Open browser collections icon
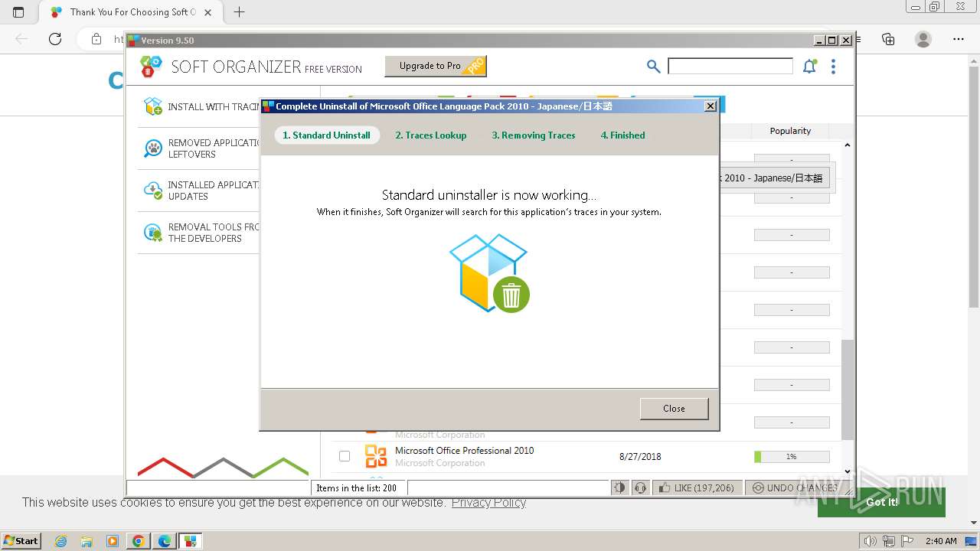This screenshot has height=551, width=980. coord(888,39)
